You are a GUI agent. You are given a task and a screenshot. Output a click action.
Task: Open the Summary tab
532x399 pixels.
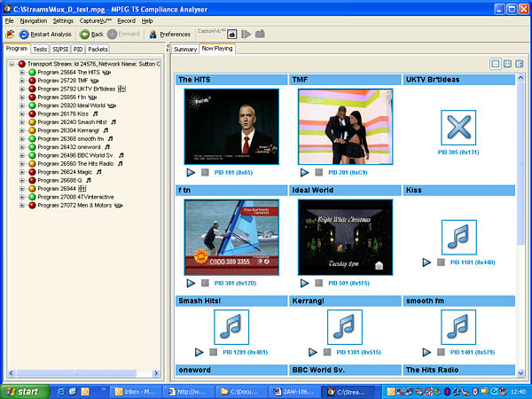[x=184, y=49]
